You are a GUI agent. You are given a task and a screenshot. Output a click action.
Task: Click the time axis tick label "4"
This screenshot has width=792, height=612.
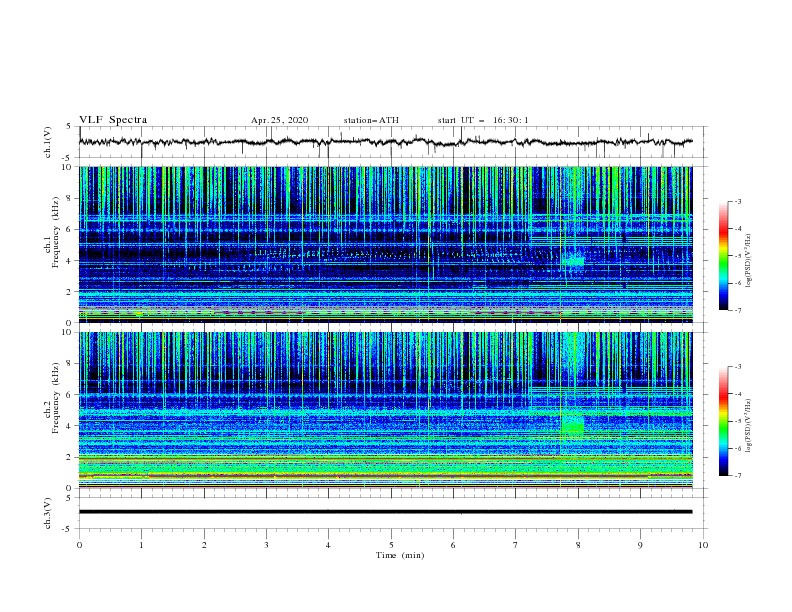pos(328,545)
